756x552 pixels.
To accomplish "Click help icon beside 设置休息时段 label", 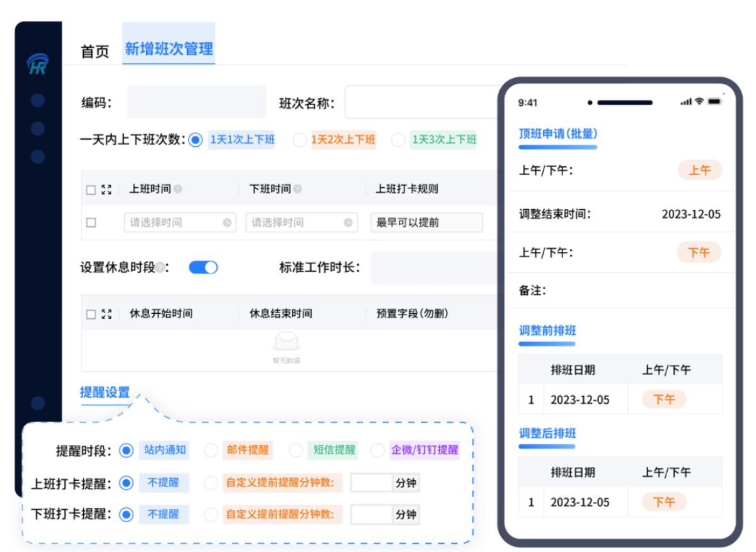I will (161, 268).
